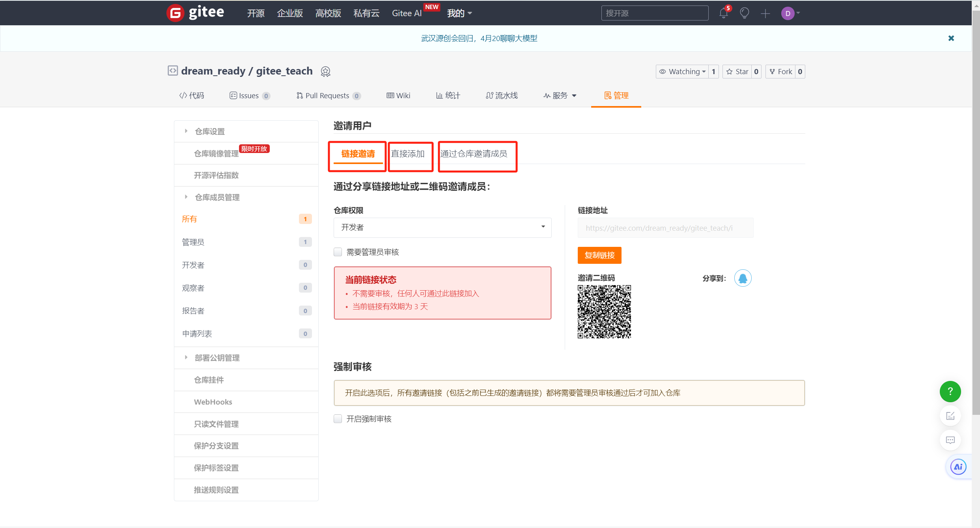The image size is (980, 528).
Task: Click the feedback pencil icon on right edge
Action: pyautogui.click(x=950, y=416)
